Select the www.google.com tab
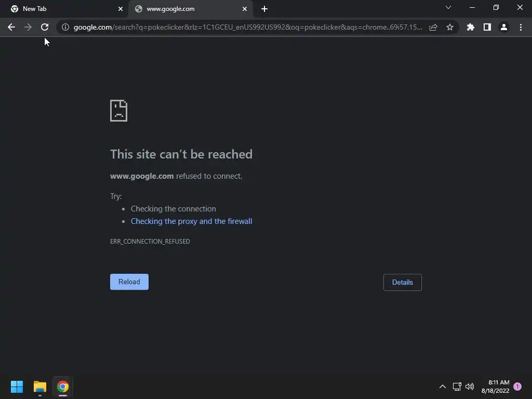This screenshot has height=399, width=532. click(x=190, y=9)
